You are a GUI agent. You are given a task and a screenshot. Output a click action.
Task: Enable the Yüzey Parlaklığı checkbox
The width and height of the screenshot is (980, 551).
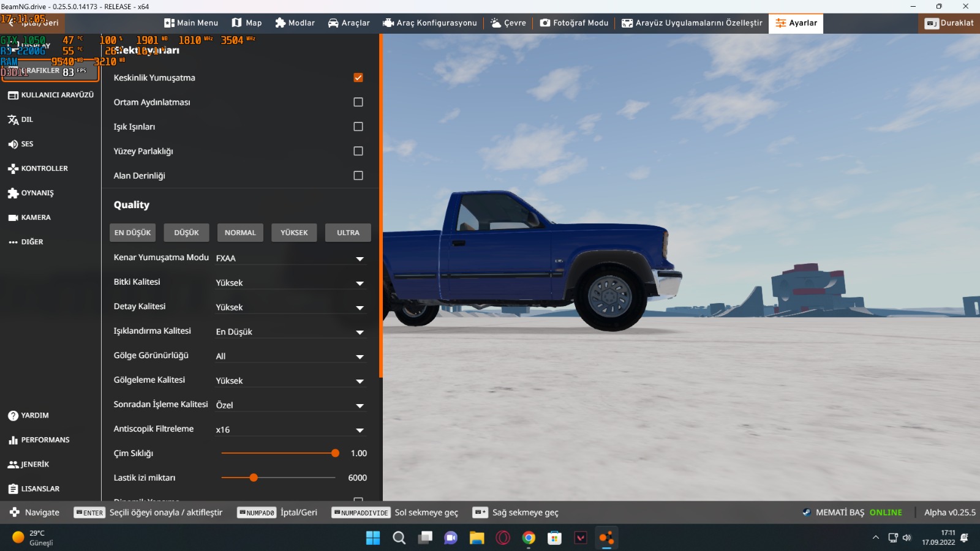tap(358, 151)
